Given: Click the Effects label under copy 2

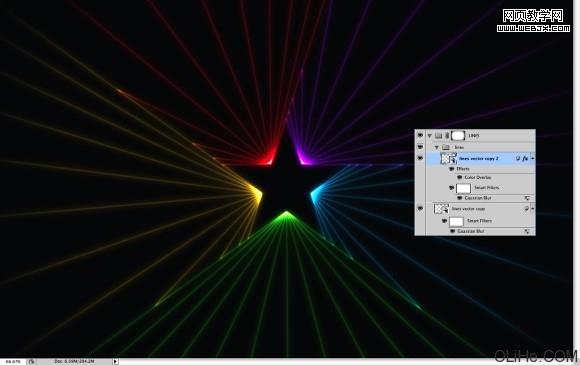Looking at the screenshot, I should point(463,169).
